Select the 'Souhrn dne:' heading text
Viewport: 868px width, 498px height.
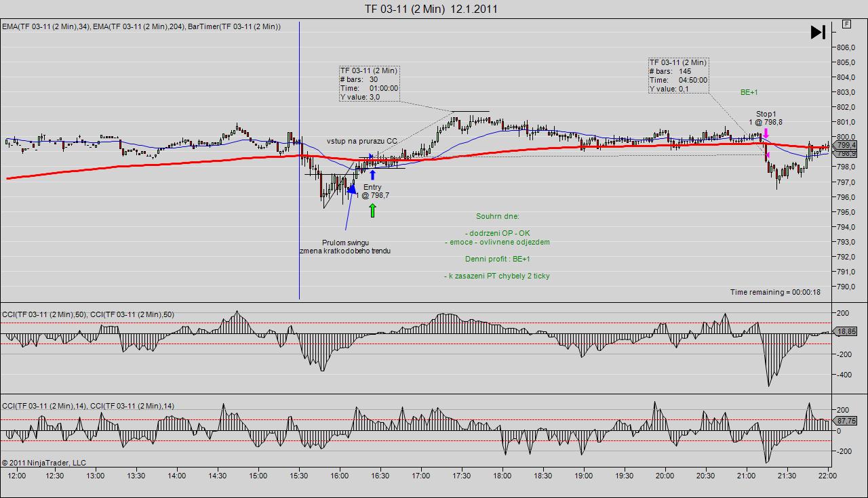[498, 217]
